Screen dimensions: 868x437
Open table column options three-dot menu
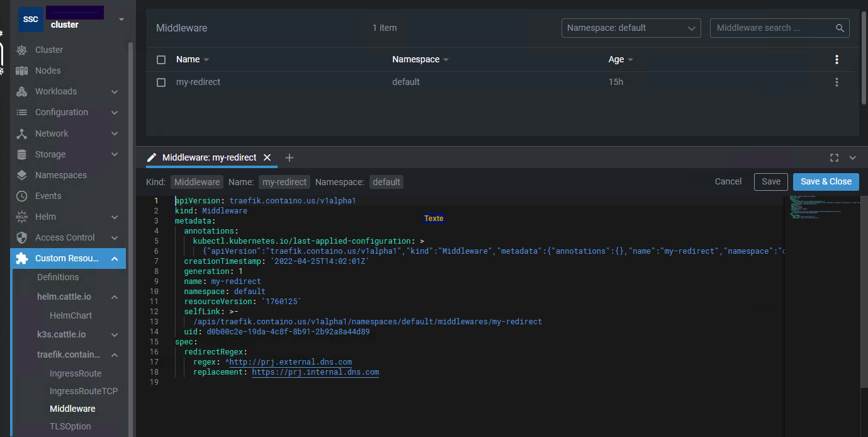(x=837, y=59)
